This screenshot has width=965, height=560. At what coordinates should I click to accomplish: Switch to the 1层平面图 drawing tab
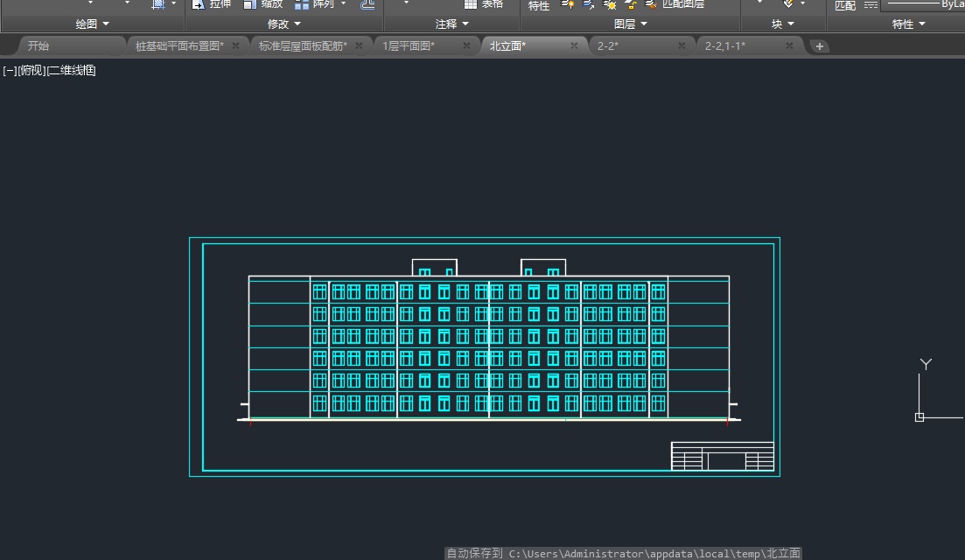point(409,45)
